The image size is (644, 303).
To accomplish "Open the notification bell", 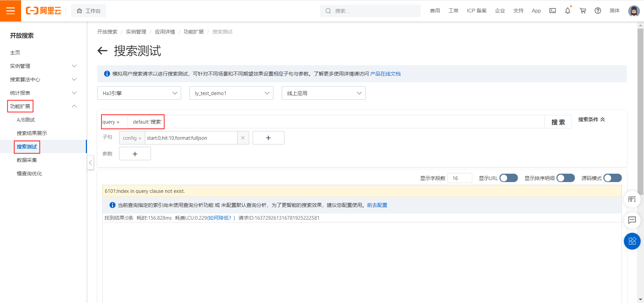I will [x=568, y=11].
